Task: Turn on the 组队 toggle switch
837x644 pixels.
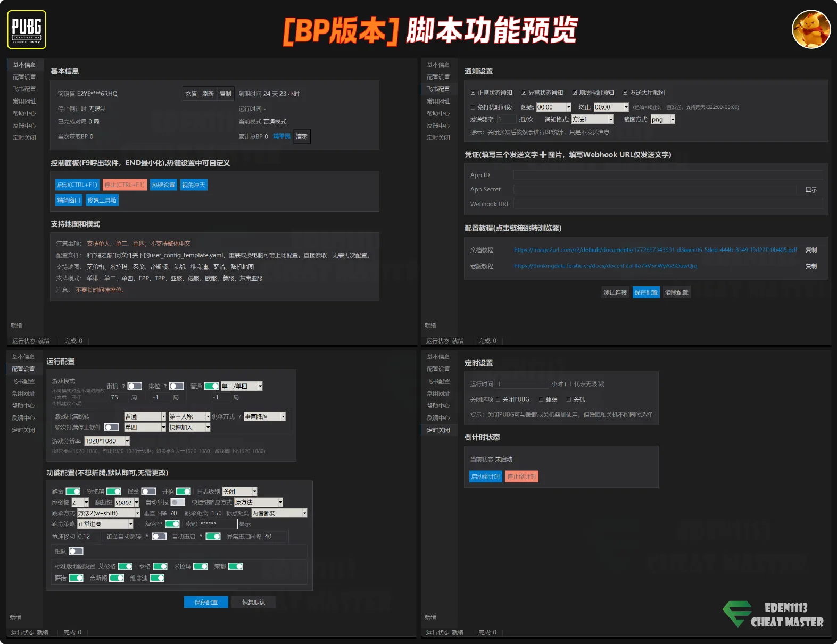Action: click(76, 551)
